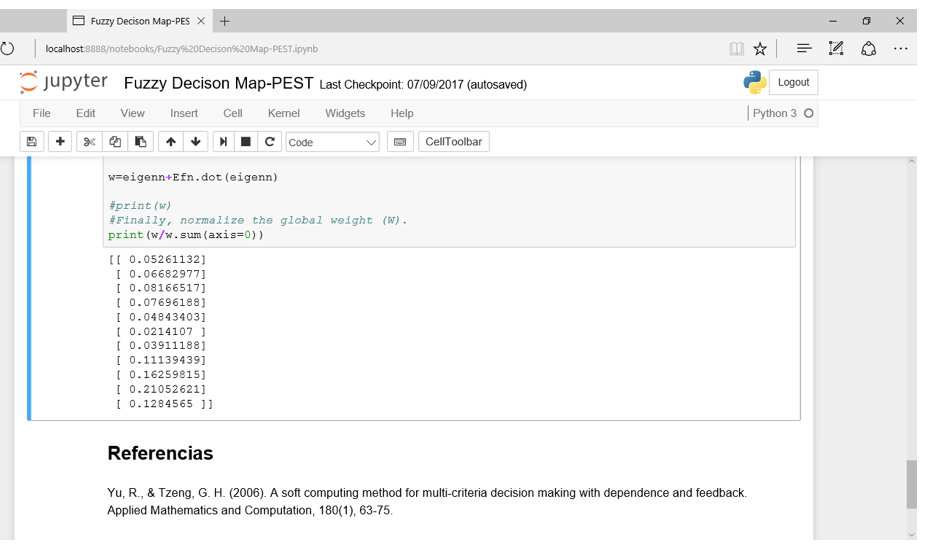Close the Fuzzy Decison Map-PES tab

pyautogui.click(x=201, y=21)
